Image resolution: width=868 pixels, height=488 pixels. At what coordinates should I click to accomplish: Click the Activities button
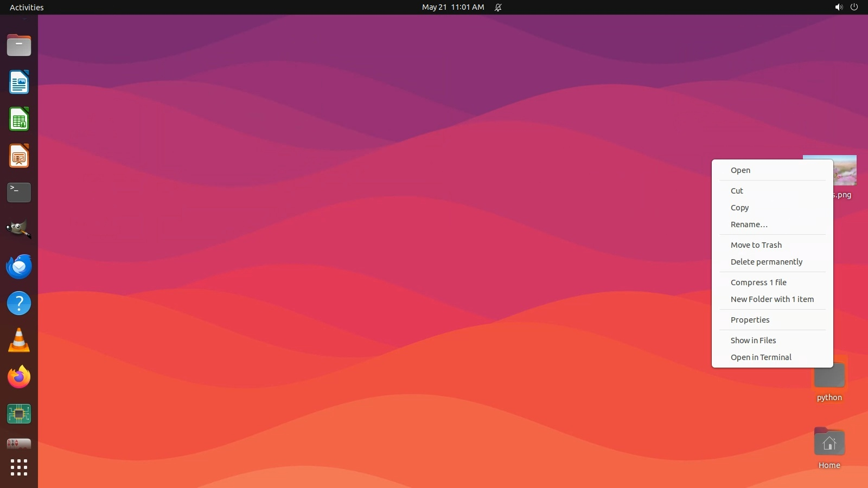(27, 7)
